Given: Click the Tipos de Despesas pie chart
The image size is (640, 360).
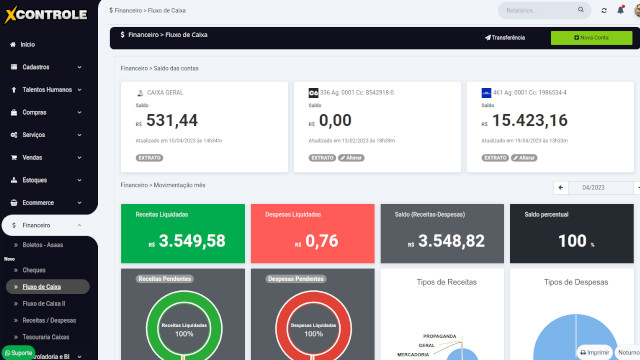Looking at the screenshot, I should (576, 337).
